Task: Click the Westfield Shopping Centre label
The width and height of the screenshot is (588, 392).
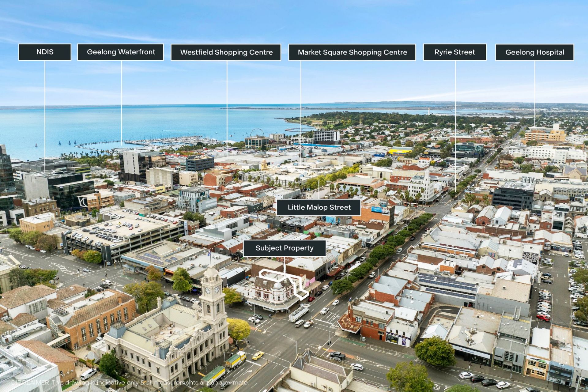Action: [226, 52]
